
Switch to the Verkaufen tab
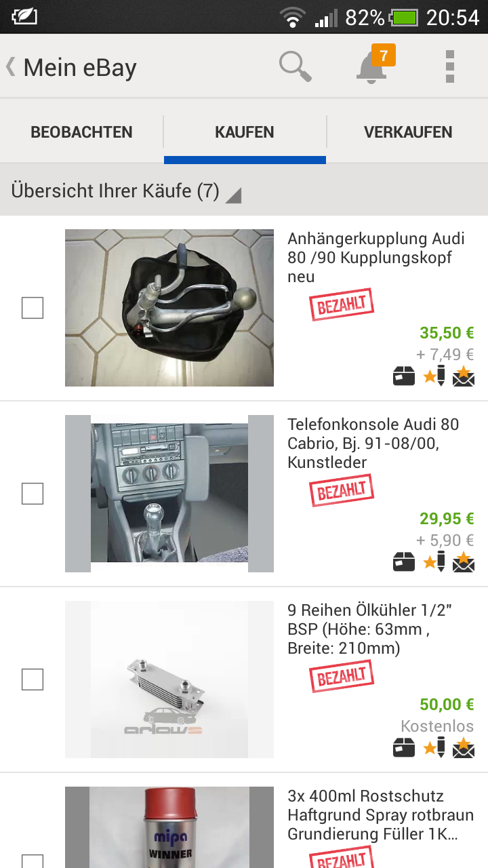coord(408,132)
